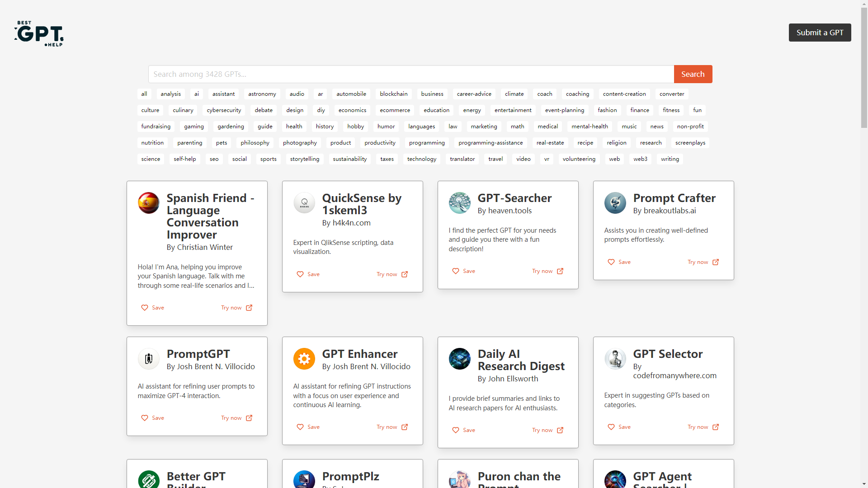Click the BestGPT.help logo
Image resolution: width=868 pixels, height=488 pixels.
pos(39,33)
